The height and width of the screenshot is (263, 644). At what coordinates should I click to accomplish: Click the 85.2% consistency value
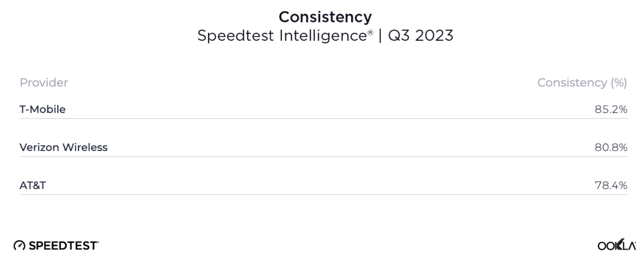pyautogui.click(x=611, y=109)
